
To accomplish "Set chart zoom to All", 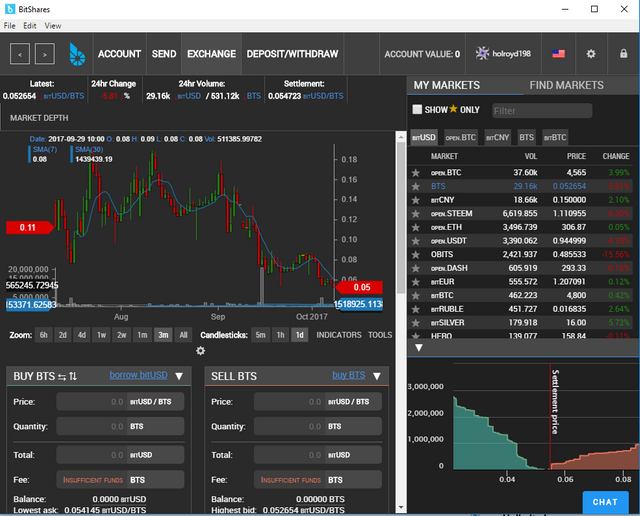I will (x=183, y=335).
